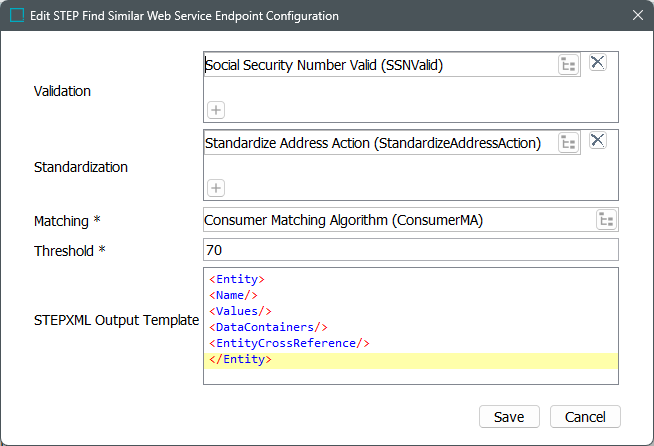Click the Social Security Number Valid text field
The height and width of the screenshot is (446, 654).
point(378,65)
